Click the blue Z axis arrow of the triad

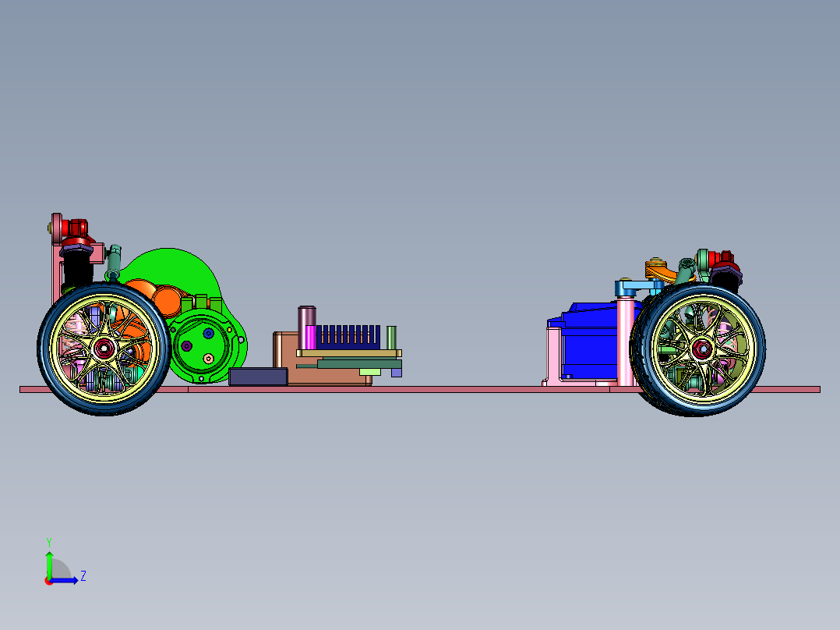(65, 580)
